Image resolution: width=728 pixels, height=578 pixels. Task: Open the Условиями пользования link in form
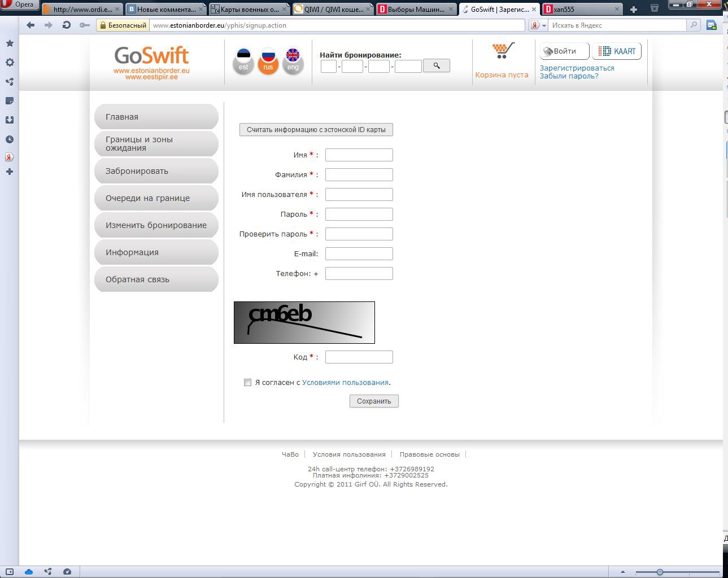345,382
